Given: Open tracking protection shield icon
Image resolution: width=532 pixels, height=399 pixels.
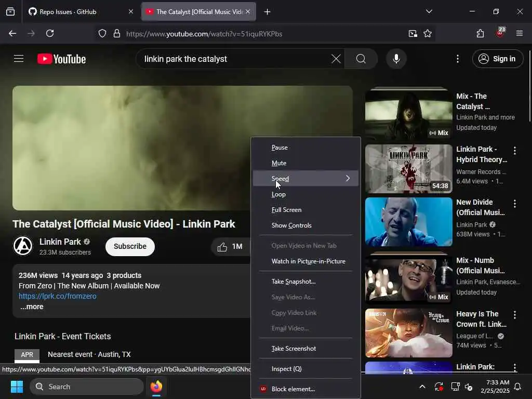Looking at the screenshot, I should click(x=102, y=34).
